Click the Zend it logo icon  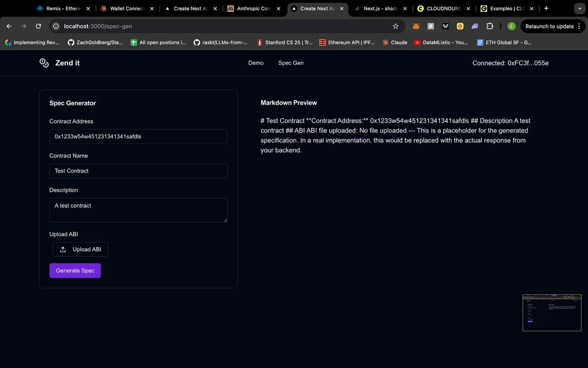click(44, 63)
